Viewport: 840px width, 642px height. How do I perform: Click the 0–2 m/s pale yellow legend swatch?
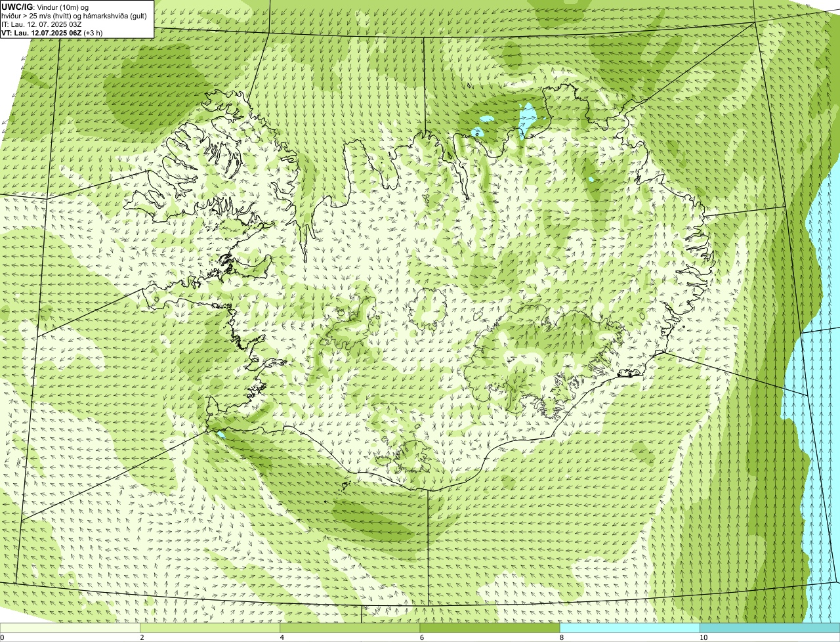[70, 628]
